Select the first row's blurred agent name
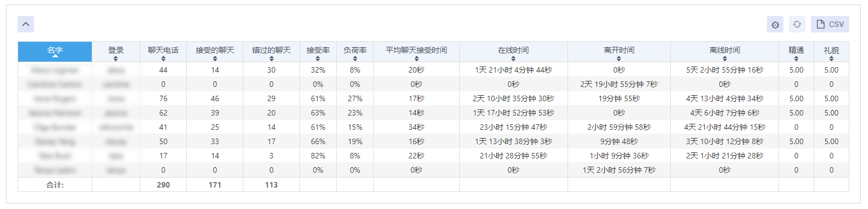The image size is (868, 209). (55, 70)
